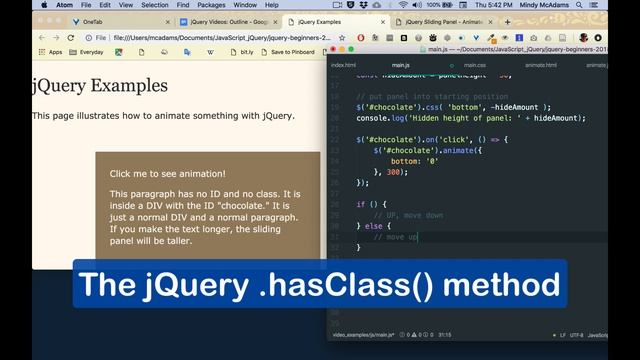Image resolution: width=640 pixels, height=360 pixels.
Task: Go back in the browser
Action: [42, 38]
